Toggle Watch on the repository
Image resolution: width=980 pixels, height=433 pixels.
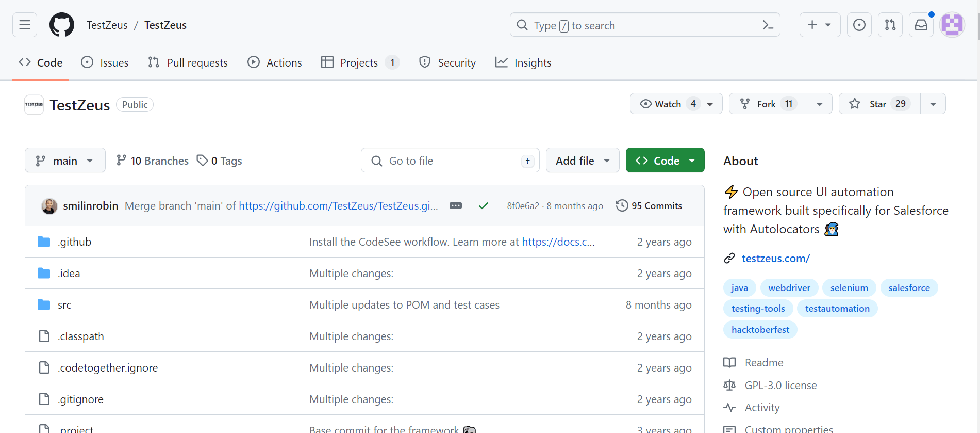click(668, 104)
